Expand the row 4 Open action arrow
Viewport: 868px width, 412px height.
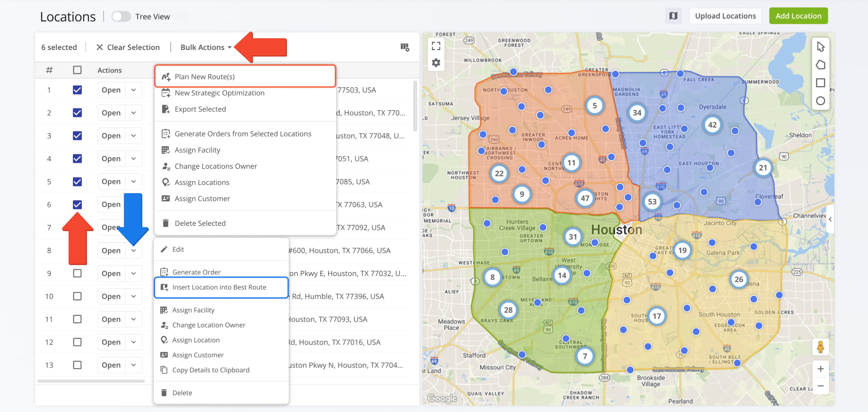click(x=134, y=159)
